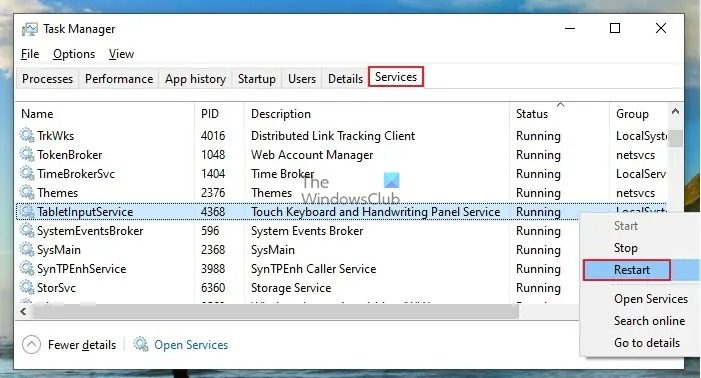The image size is (701, 378).
Task: Select the SysMain service name
Action: (x=59, y=249)
